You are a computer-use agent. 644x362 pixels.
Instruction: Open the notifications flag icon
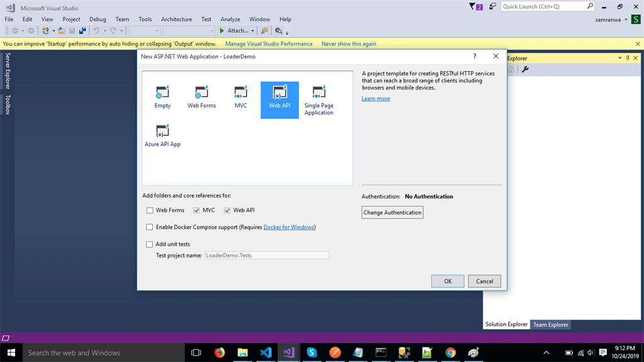[475, 6]
